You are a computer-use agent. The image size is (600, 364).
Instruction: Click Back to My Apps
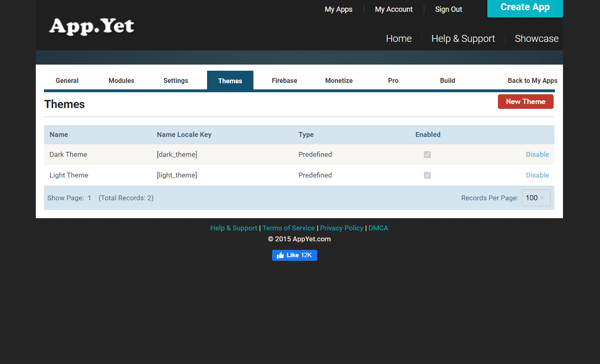(532, 80)
